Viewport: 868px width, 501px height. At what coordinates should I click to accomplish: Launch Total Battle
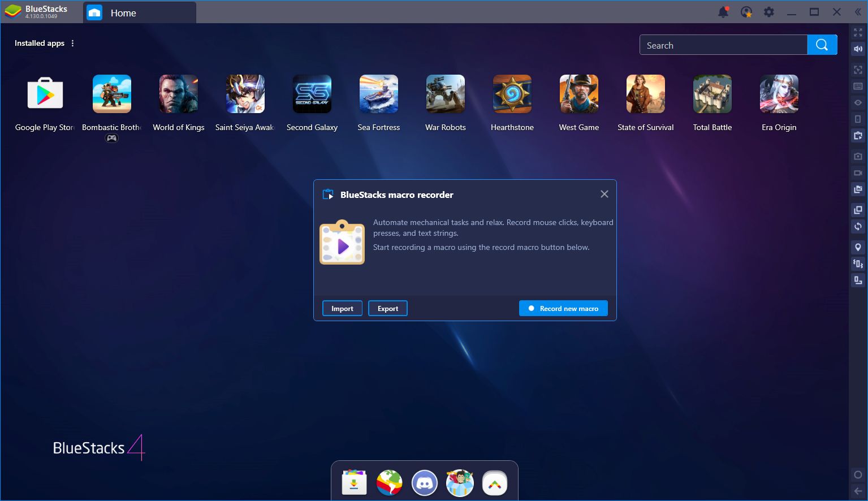coord(712,94)
